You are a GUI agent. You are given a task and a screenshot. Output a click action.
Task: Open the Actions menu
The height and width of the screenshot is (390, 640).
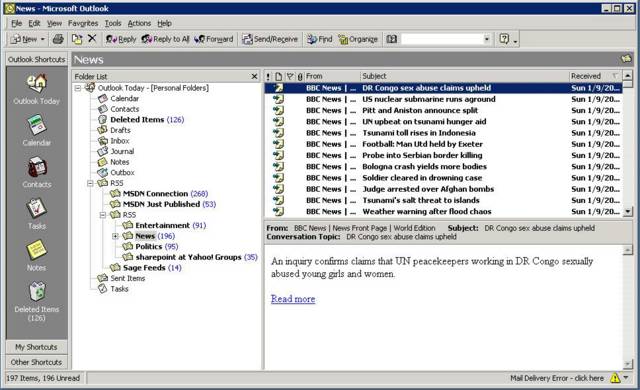pyautogui.click(x=139, y=23)
